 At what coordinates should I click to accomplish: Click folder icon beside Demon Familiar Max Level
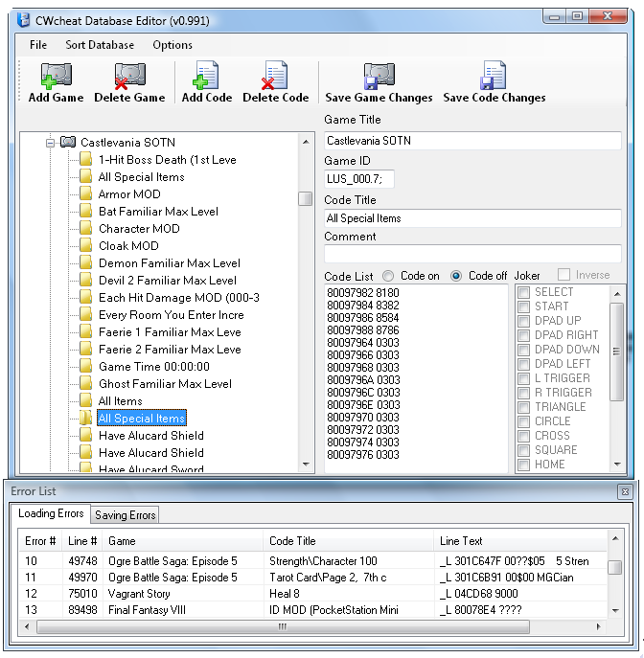pos(85,262)
